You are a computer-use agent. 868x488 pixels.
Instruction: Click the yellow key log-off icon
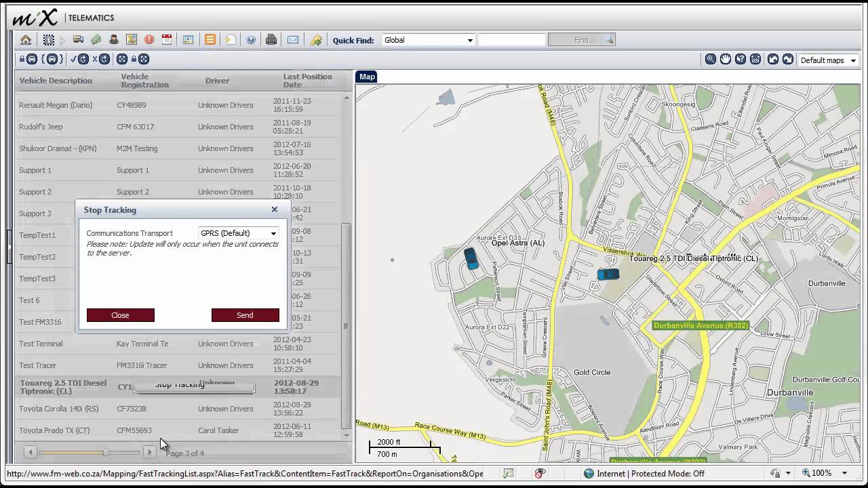316,40
